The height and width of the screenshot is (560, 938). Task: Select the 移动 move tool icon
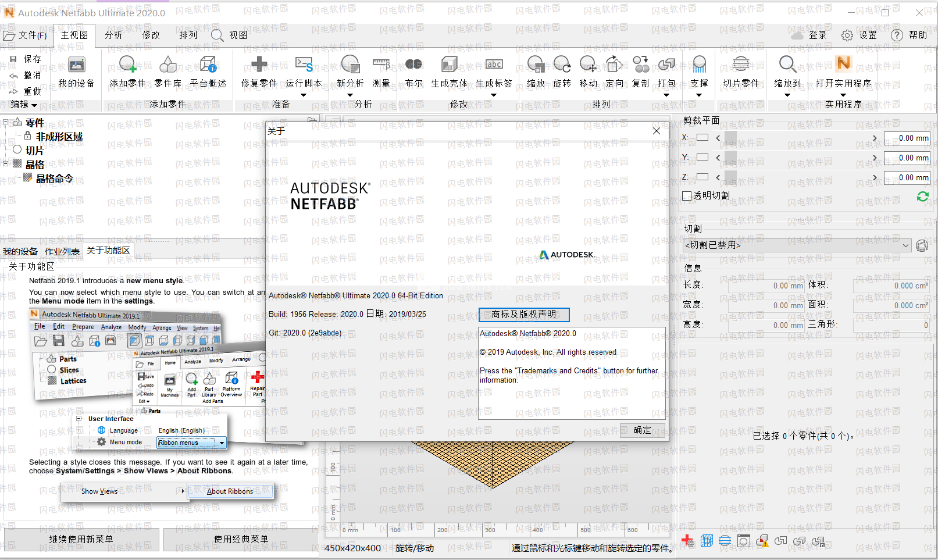point(588,65)
